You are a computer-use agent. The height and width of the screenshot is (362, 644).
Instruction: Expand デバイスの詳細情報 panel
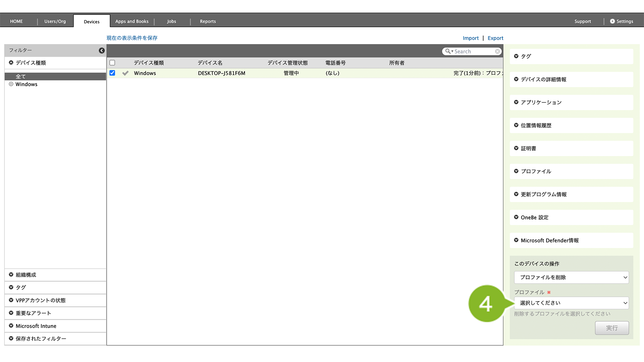(x=571, y=80)
